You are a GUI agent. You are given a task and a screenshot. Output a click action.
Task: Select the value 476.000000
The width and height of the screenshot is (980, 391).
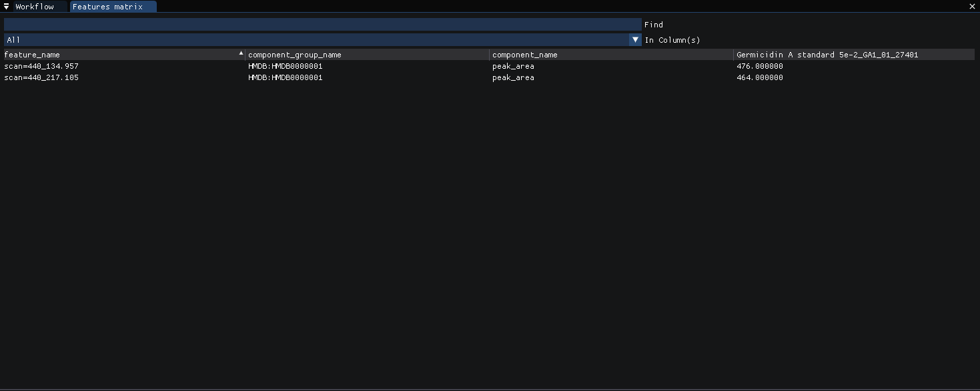coord(760,66)
